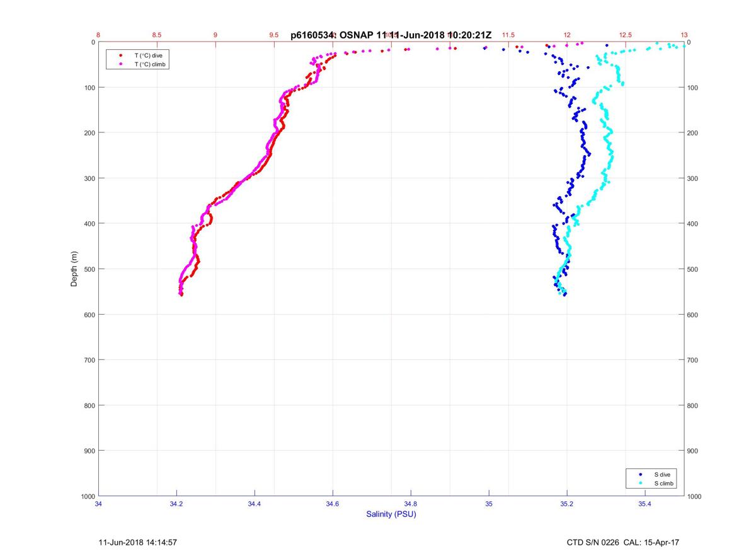The image size is (756, 558).
Task: Click the '34.4' salinity tick label
Action: coord(255,504)
